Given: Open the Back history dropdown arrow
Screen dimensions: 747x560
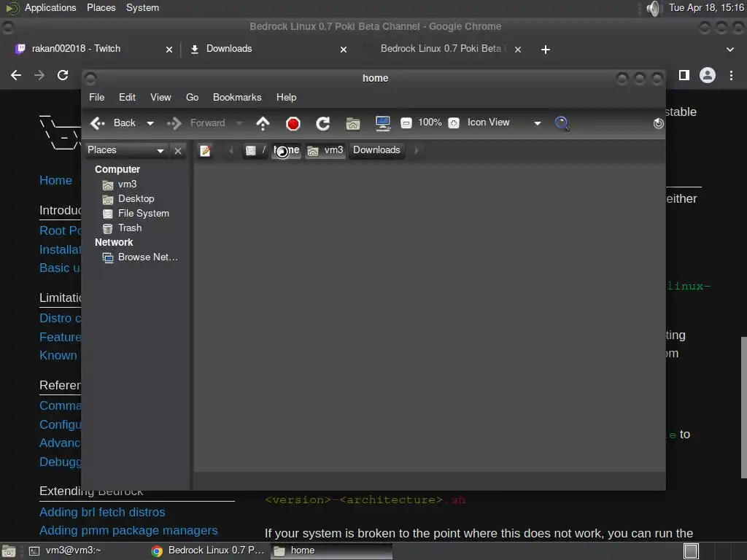Looking at the screenshot, I should click(x=150, y=123).
